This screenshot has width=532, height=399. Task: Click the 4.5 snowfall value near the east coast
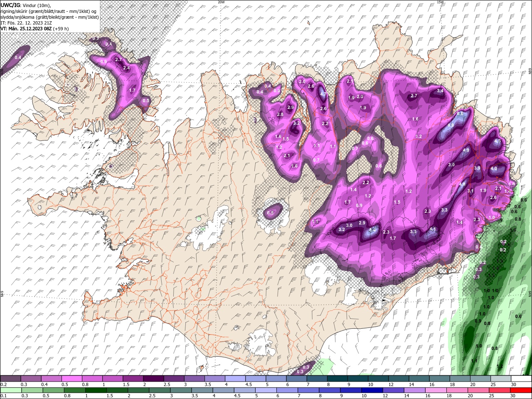coord(498,141)
